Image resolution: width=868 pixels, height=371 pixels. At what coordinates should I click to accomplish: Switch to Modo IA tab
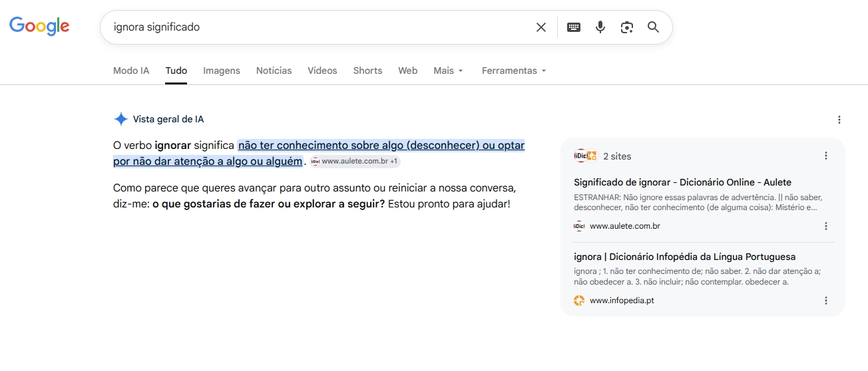click(131, 70)
